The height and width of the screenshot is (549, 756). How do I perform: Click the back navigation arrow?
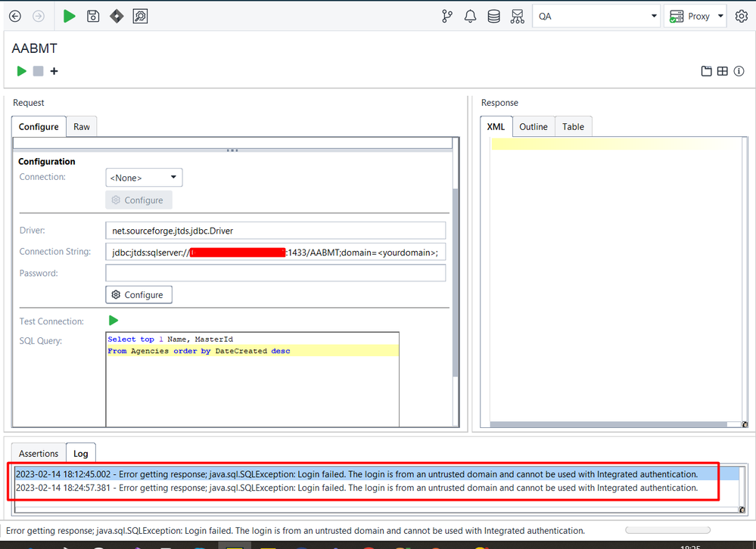(15, 16)
